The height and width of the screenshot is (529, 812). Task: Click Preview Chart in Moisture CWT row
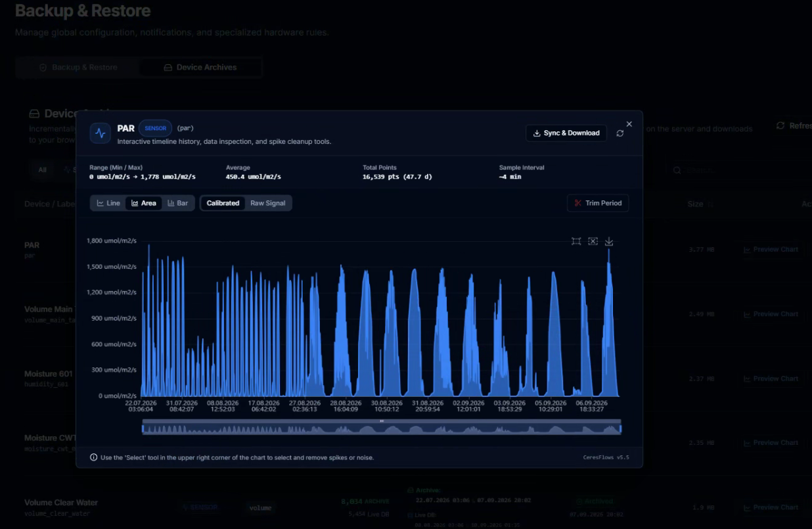point(770,443)
